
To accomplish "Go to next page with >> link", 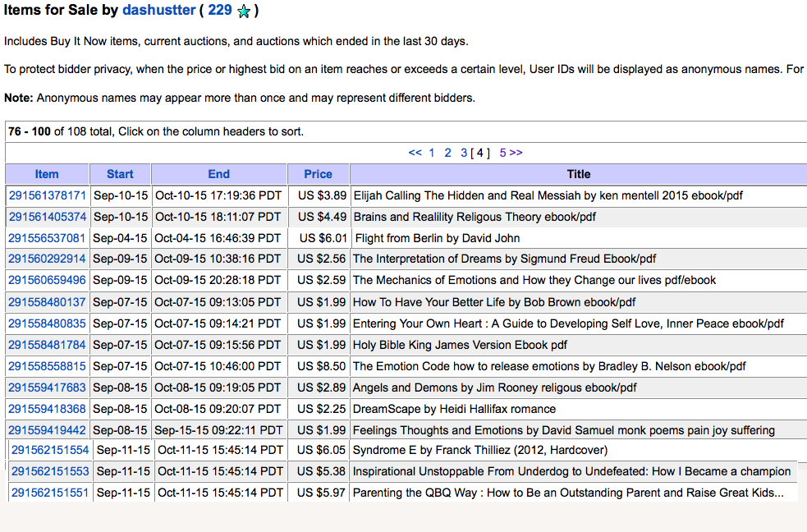I will (516, 153).
